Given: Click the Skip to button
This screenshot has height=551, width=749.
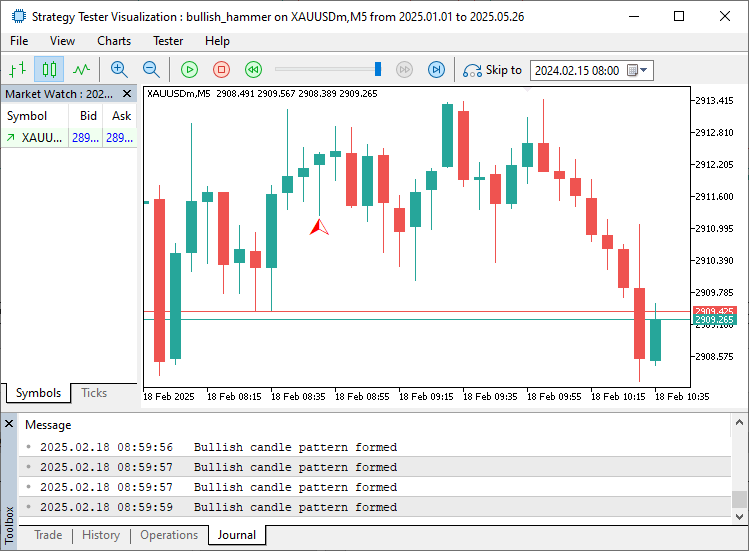Looking at the screenshot, I should coord(492,70).
